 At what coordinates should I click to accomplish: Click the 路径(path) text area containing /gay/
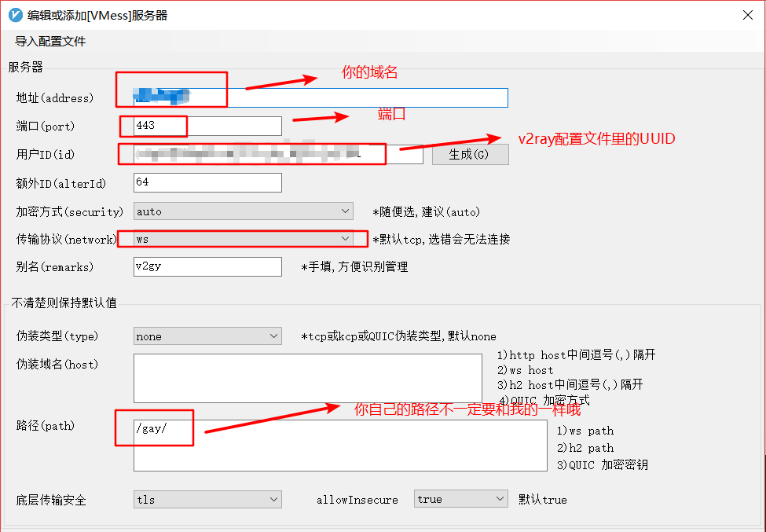tap(339, 445)
